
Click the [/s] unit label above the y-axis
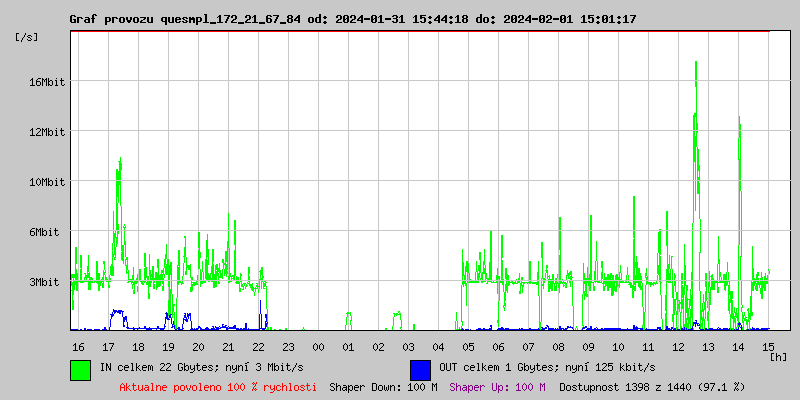coord(27,37)
